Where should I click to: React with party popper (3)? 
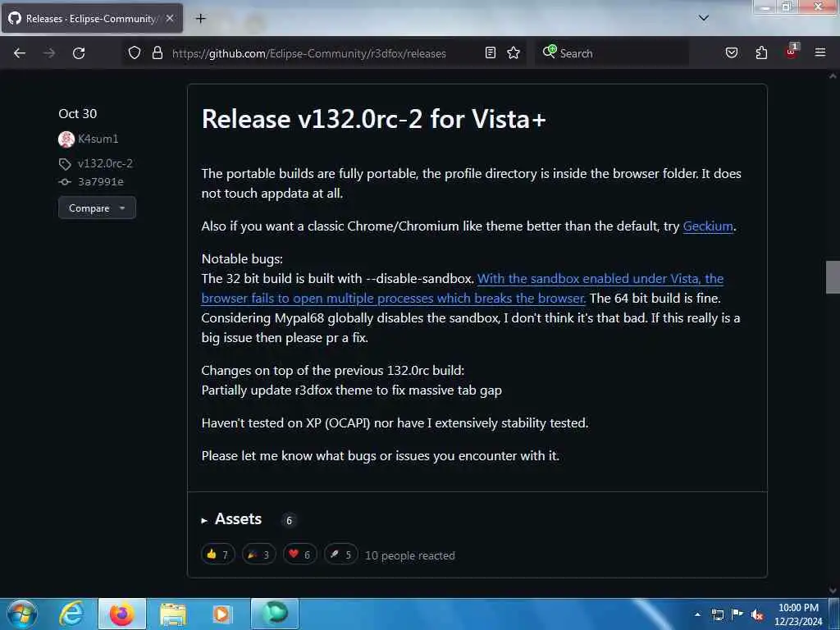click(x=258, y=555)
